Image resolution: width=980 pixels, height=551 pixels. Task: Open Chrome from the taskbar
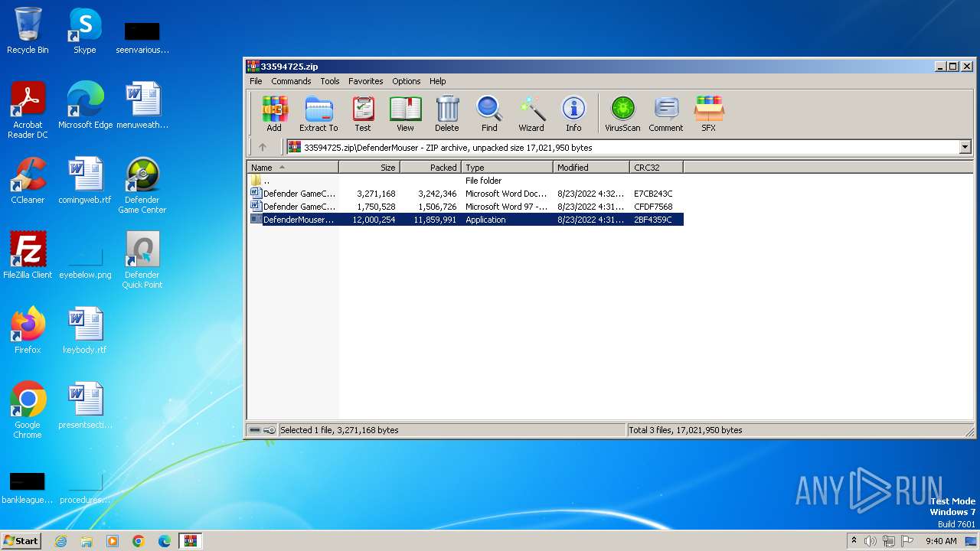coord(139,541)
